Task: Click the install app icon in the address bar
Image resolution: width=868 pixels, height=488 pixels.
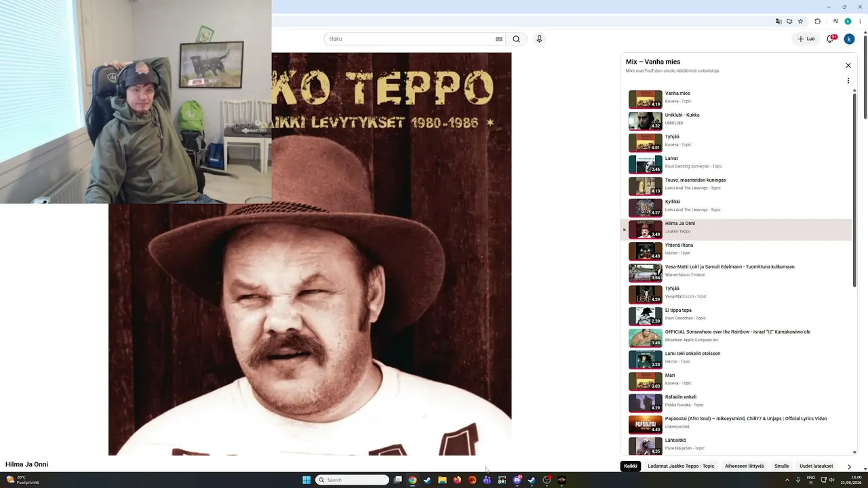Action: click(789, 22)
